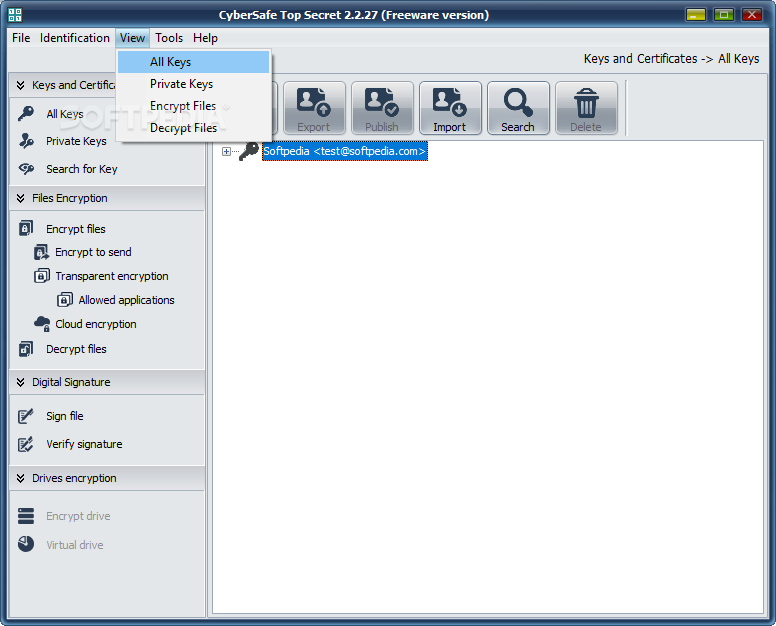Expand the Softpedia key tree node
Viewport: 776px width, 626px height.
point(226,151)
